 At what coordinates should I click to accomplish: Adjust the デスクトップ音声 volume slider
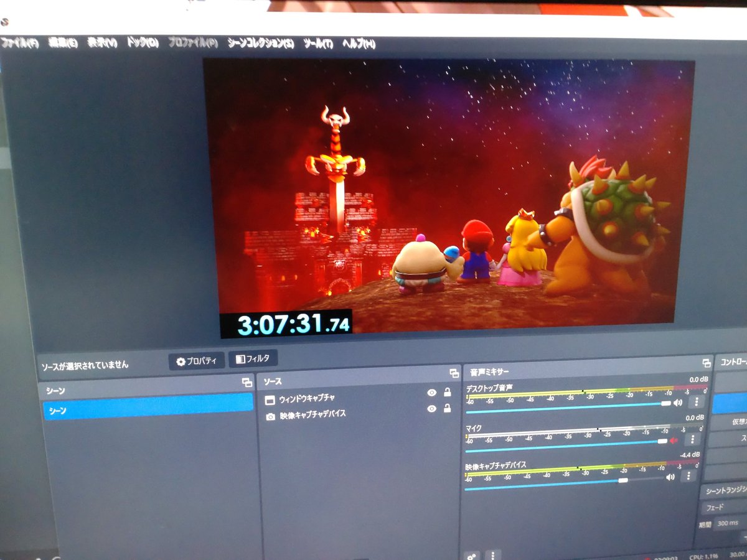tap(568, 407)
